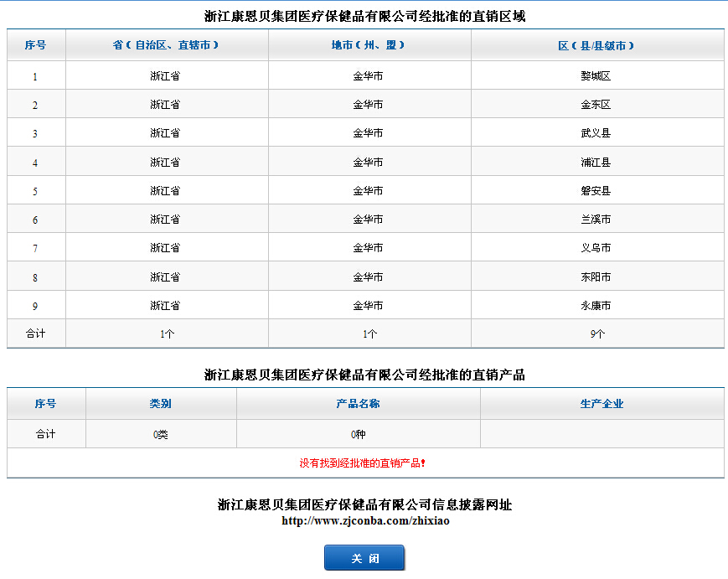The width and height of the screenshot is (728, 579).
Task: Click the 东阳市 cell
Action: click(x=596, y=277)
